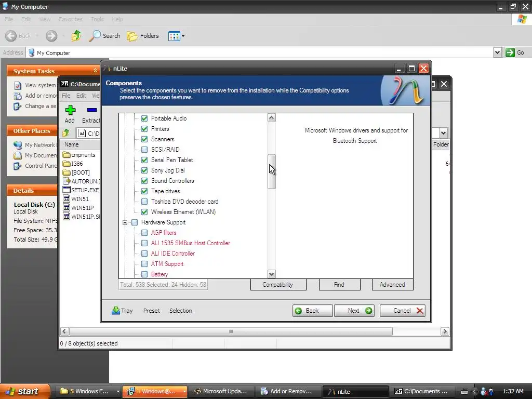
Task: Uncheck the Printers checkbox
Action: [x=144, y=129]
